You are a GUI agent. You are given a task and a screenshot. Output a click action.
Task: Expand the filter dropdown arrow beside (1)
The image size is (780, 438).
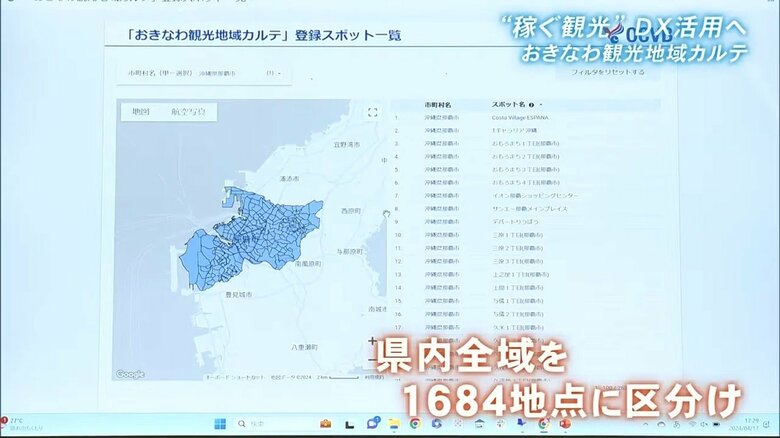[279, 74]
